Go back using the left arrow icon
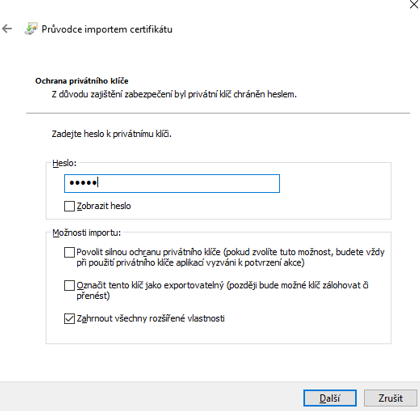 pos(7,29)
